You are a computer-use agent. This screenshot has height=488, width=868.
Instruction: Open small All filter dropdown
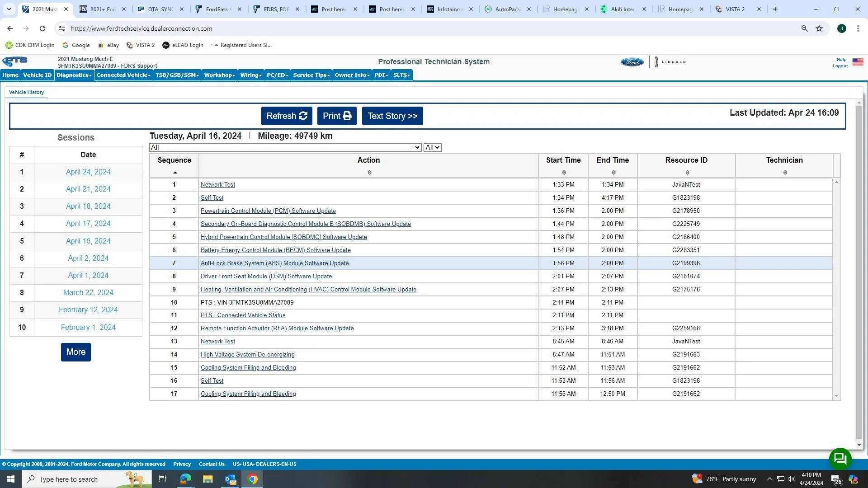432,148
